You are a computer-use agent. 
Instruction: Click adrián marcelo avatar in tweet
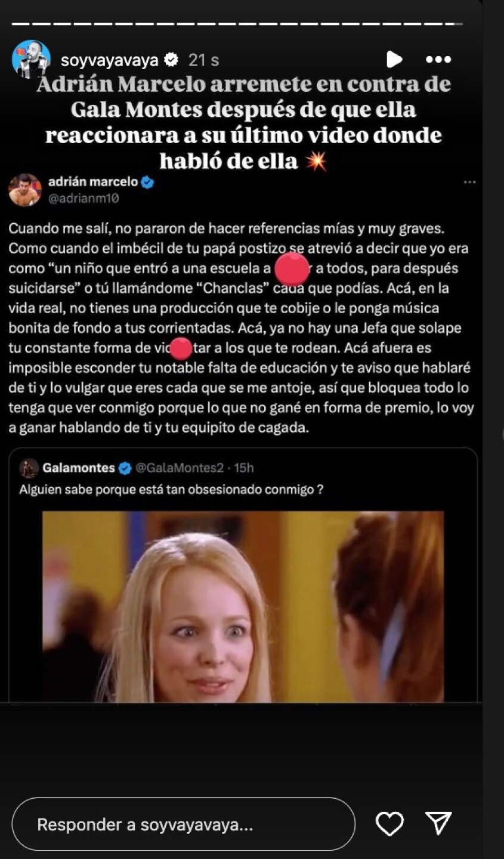25,190
